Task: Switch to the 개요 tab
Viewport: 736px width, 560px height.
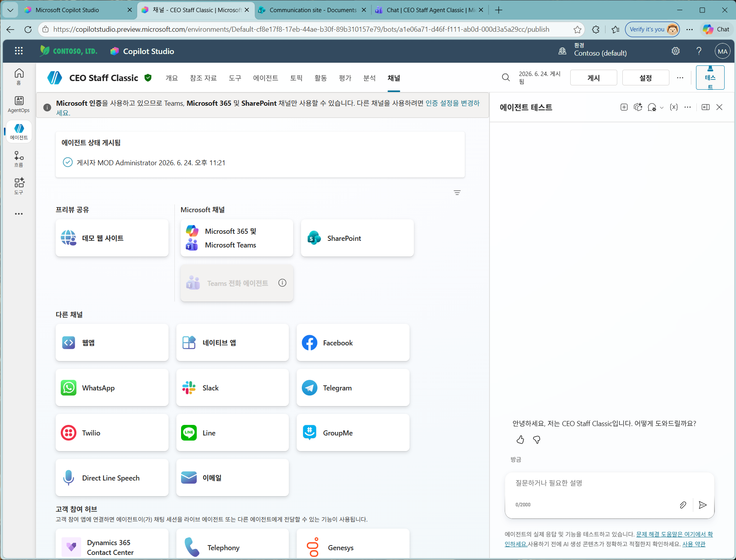Action: click(x=172, y=78)
